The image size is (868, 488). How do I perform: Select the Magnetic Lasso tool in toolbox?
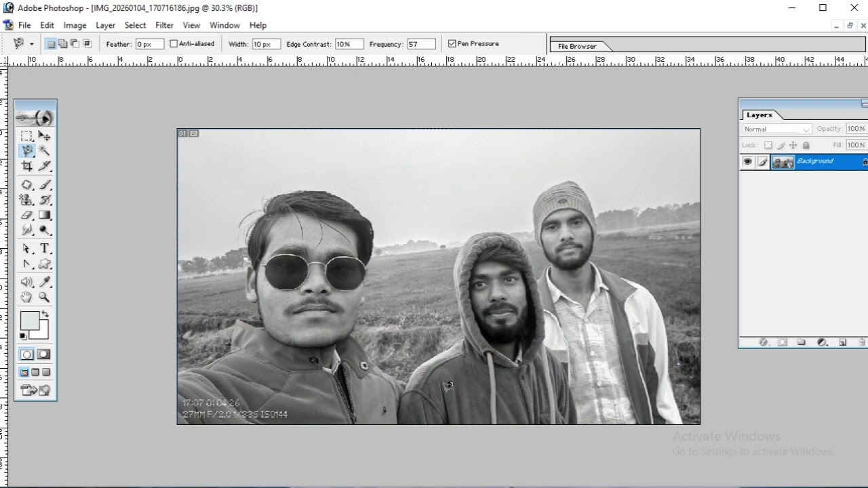tap(26, 150)
